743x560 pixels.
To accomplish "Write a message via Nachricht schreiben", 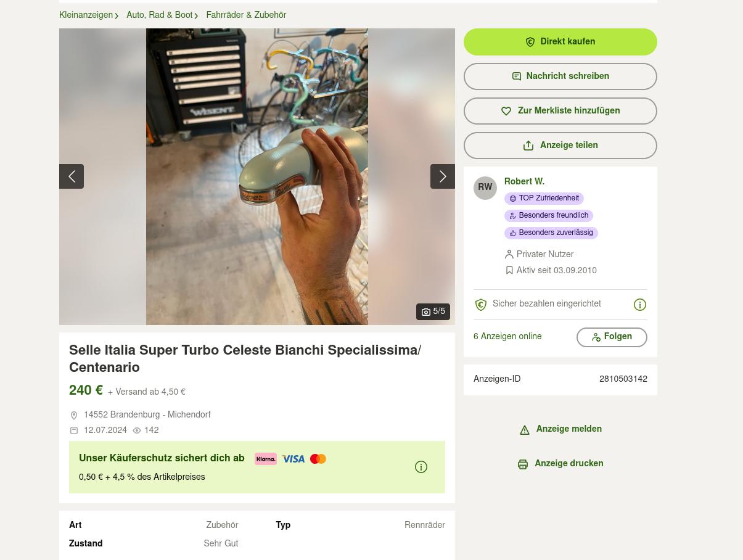I will pos(560,76).
